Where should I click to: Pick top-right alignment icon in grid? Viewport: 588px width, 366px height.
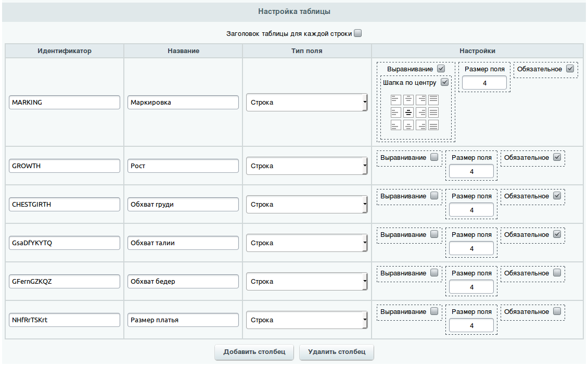click(421, 99)
